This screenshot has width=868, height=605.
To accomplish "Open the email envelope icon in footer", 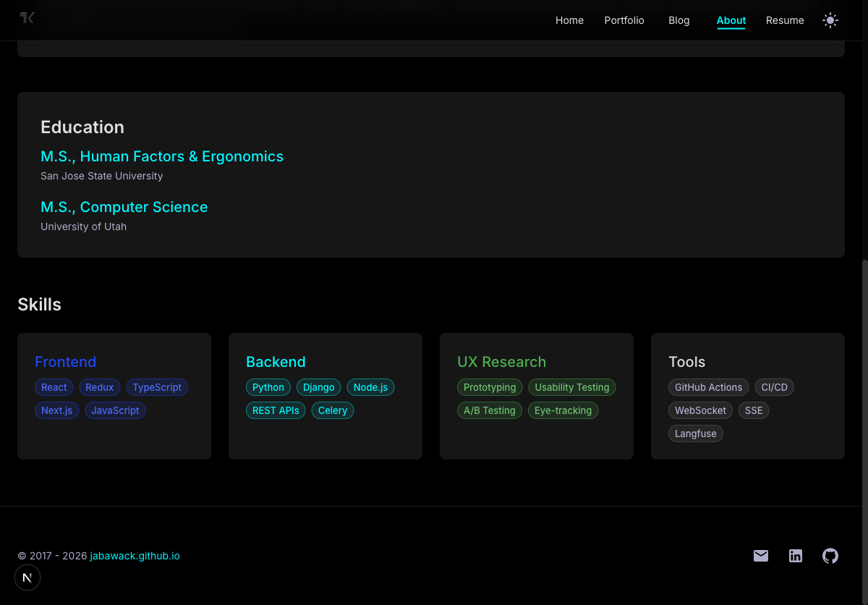I will [x=761, y=556].
